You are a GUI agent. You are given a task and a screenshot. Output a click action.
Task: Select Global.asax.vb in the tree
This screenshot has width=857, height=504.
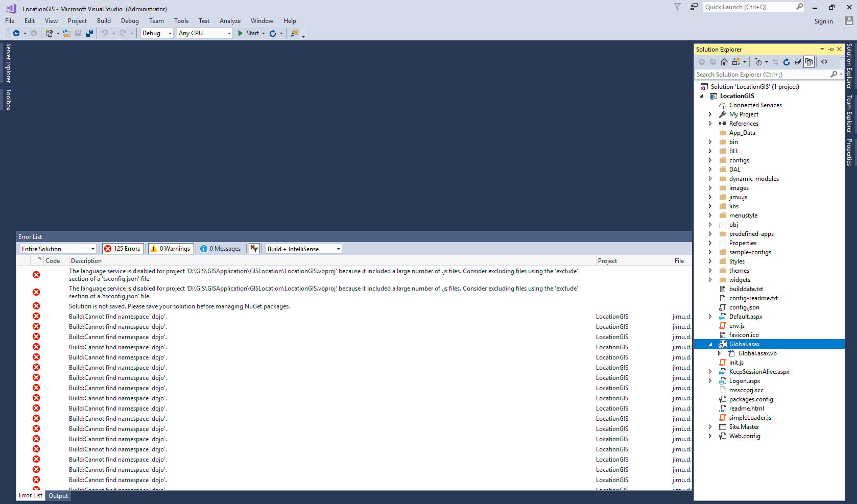(757, 353)
